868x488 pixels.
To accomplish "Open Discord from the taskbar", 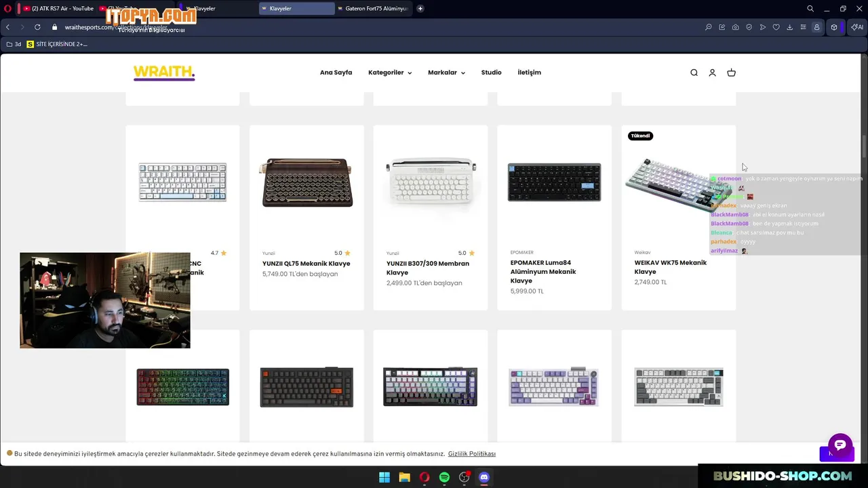I will tap(484, 477).
